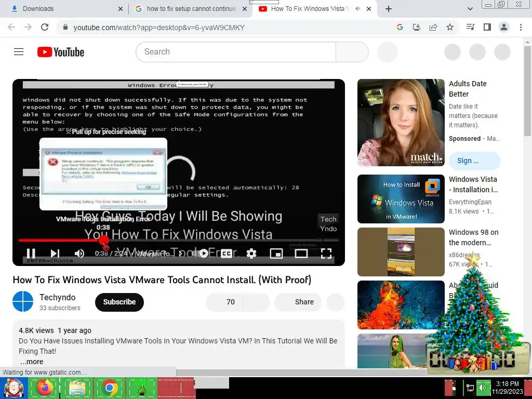This screenshot has height=399, width=532.
Task: Click the video title heading
Action: pyautogui.click(x=162, y=280)
